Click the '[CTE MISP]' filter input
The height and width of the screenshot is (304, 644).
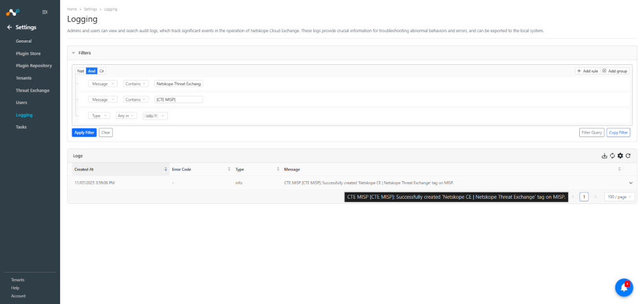179,99
